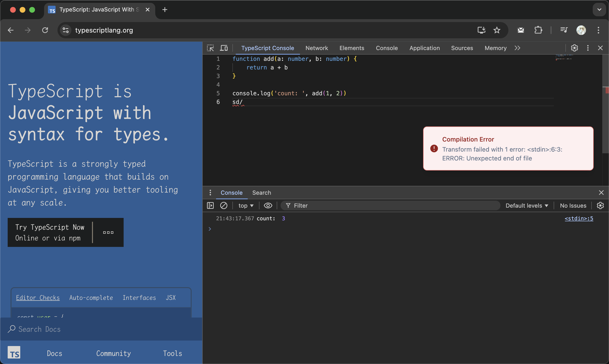Select the JSX tab
Screen dimensions: 609x364
point(171,297)
